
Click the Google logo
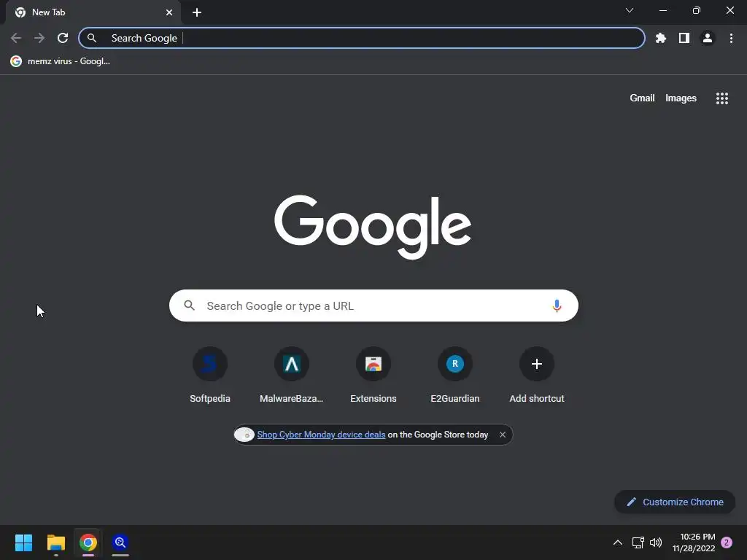click(x=373, y=227)
